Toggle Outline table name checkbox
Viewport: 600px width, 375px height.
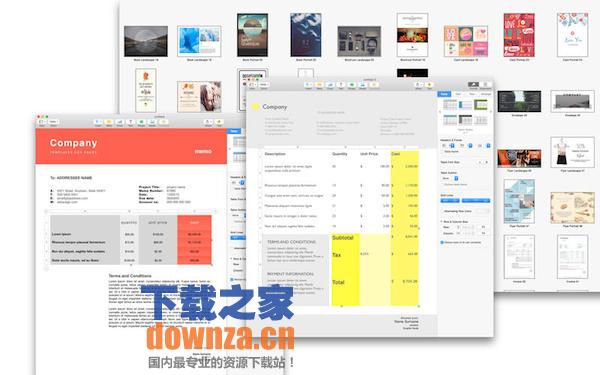pos(443,184)
